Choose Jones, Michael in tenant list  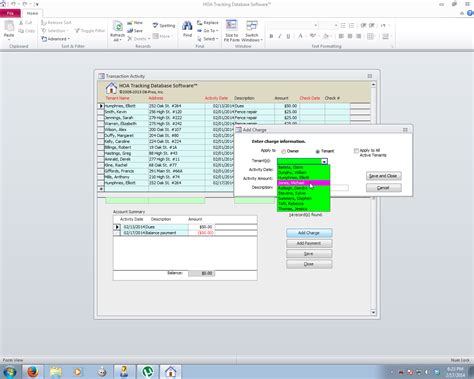point(303,183)
